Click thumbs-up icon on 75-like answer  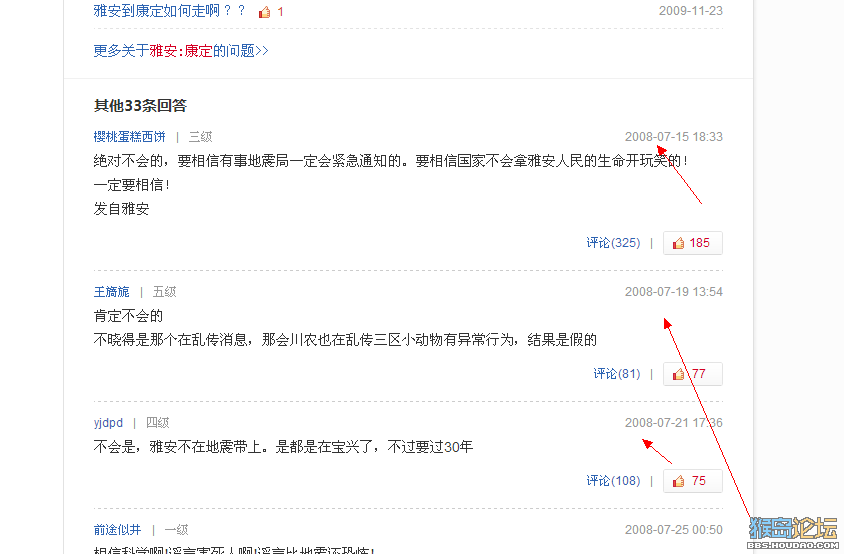point(678,481)
